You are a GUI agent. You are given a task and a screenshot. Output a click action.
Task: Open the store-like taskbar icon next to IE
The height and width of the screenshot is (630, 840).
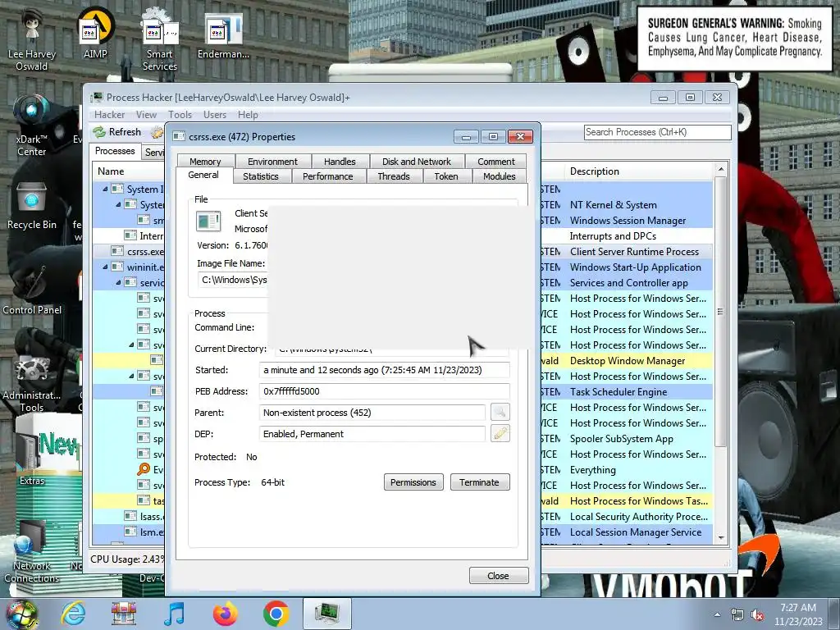pos(124,614)
